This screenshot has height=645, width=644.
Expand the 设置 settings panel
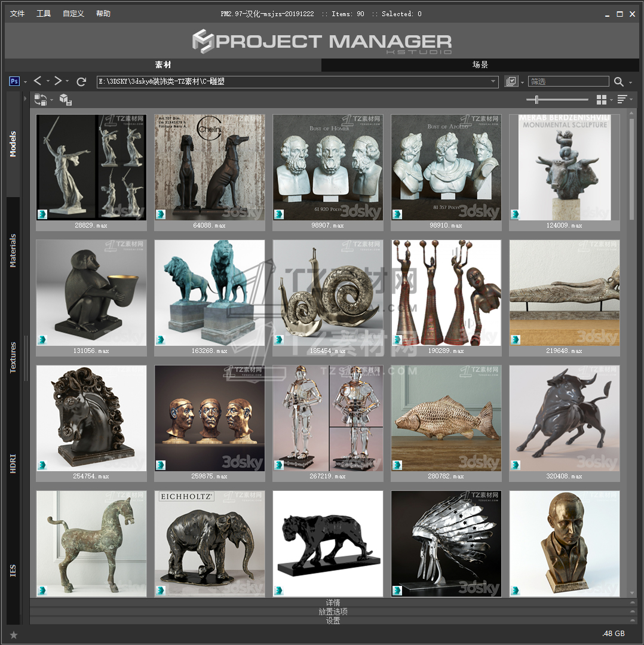pos(333,621)
